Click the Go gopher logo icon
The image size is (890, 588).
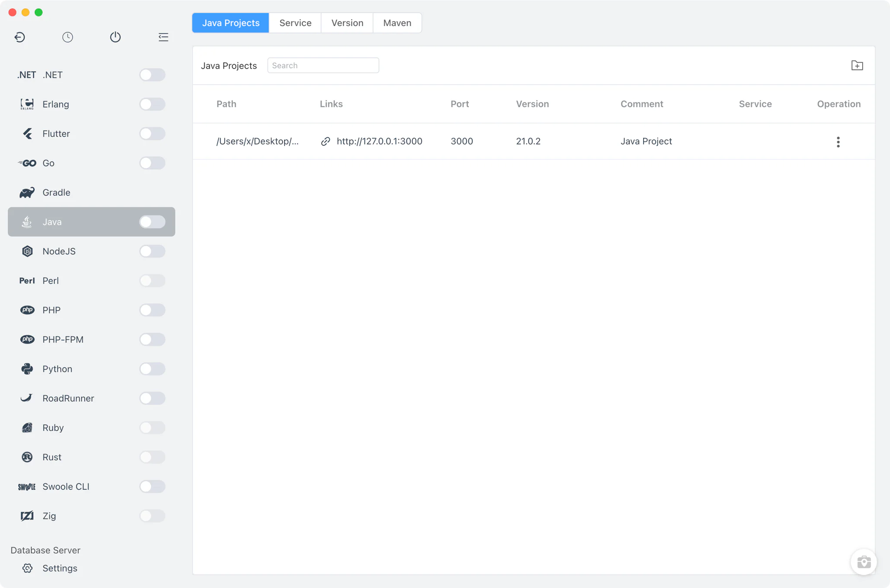pyautogui.click(x=27, y=163)
